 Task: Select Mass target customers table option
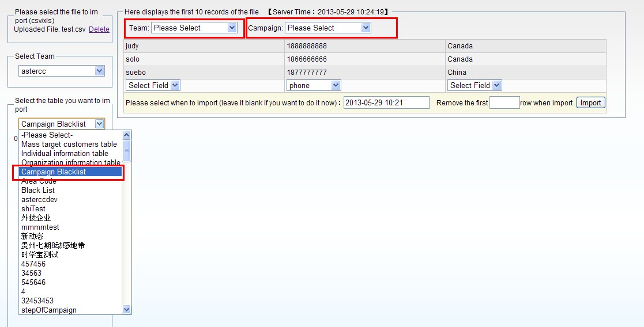(69, 144)
